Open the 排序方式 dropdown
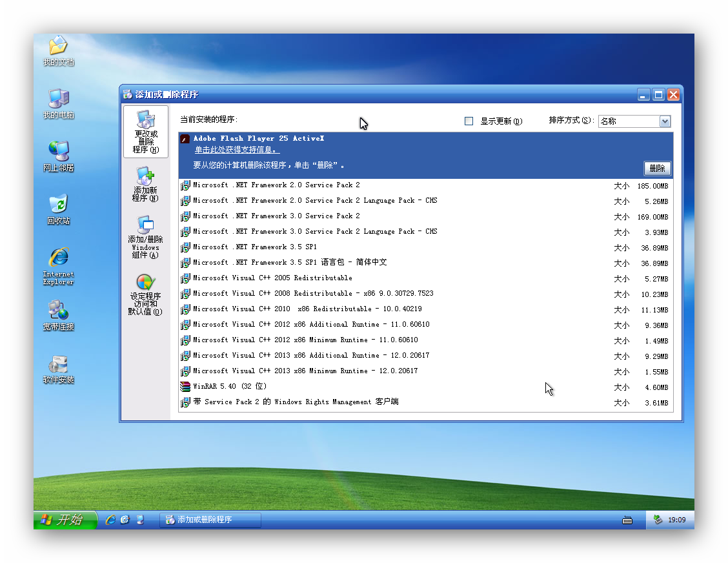This screenshot has height=563, width=728. coord(634,121)
